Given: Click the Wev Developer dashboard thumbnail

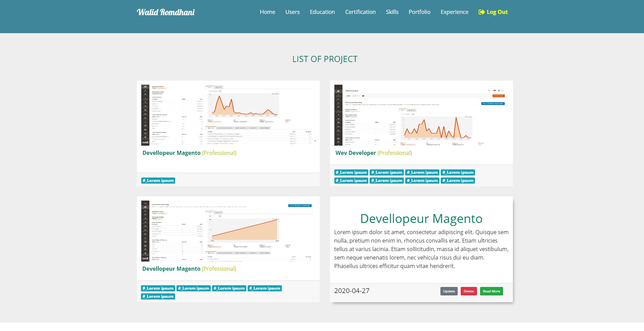Looking at the screenshot, I should [421, 115].
